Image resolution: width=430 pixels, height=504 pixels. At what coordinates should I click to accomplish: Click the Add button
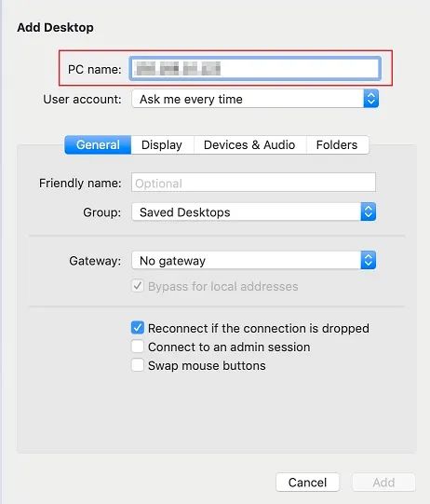[383, 483]
